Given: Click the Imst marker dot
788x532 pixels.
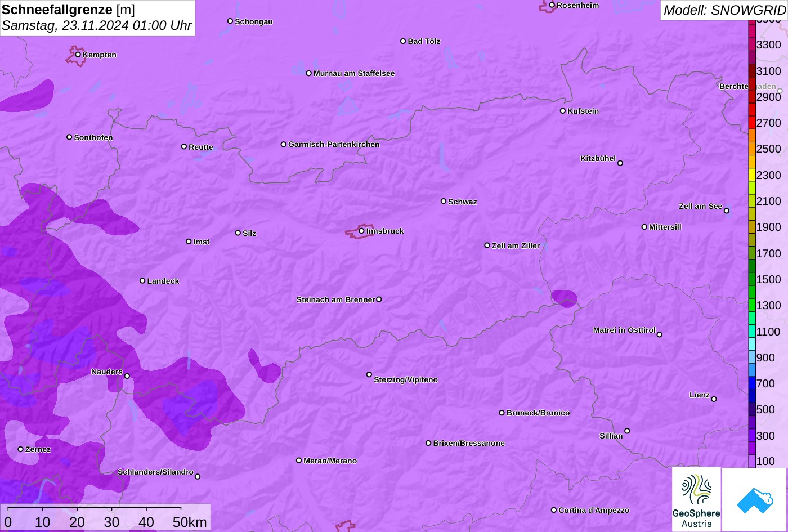Looking at the screenshot, I should coord(189,242).
